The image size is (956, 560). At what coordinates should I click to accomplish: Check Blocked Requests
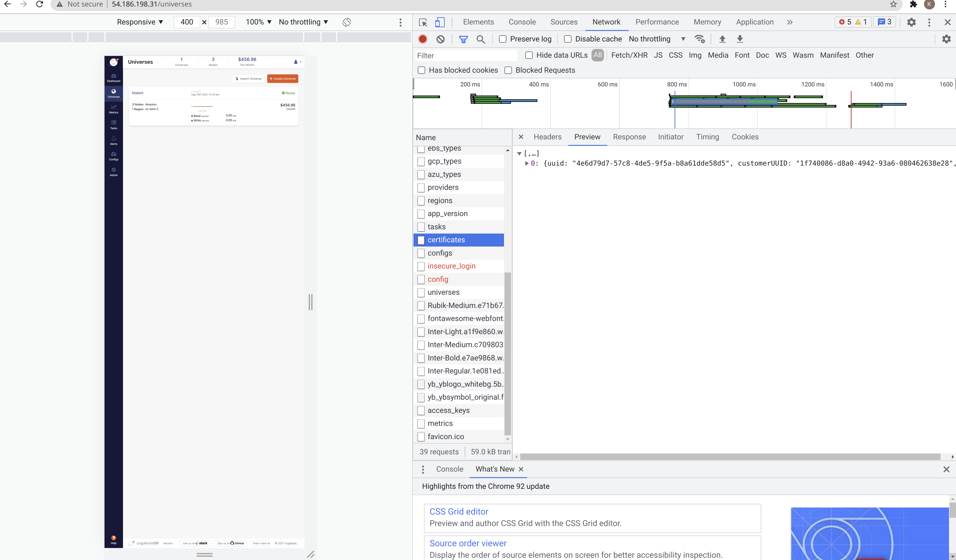click(x=508, y=70)
